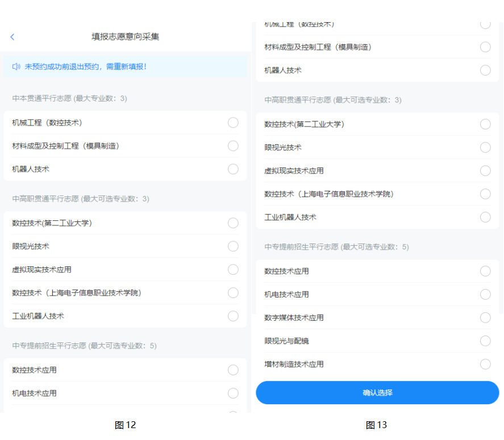The height and width of the screenshot is (440, 504).
Task: Choose 机器人技术 radio in Figure 13
Action: pyautogui.click(x=485, y=70)
